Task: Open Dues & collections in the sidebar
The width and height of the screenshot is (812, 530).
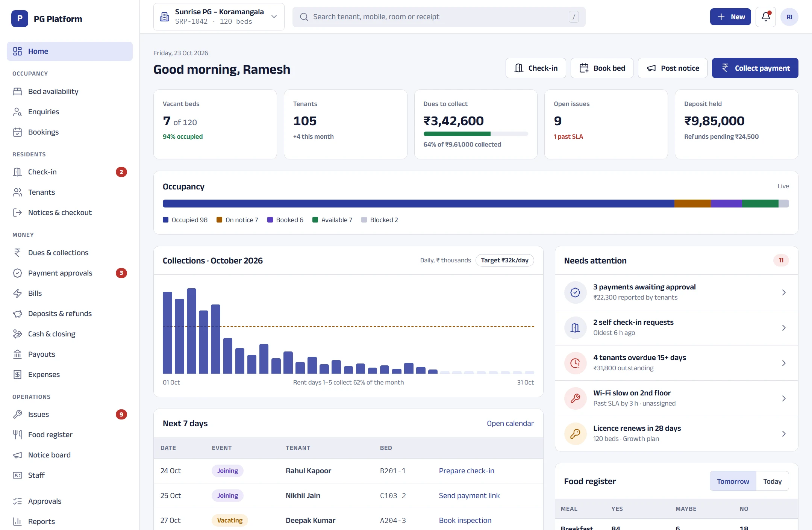Action: pos(70,253)
